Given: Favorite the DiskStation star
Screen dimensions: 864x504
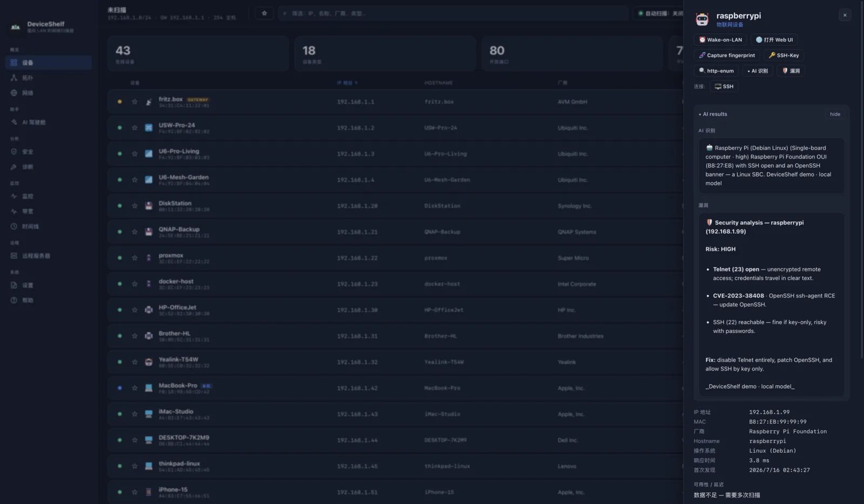Looking at the screenshot, I should 134,206.
